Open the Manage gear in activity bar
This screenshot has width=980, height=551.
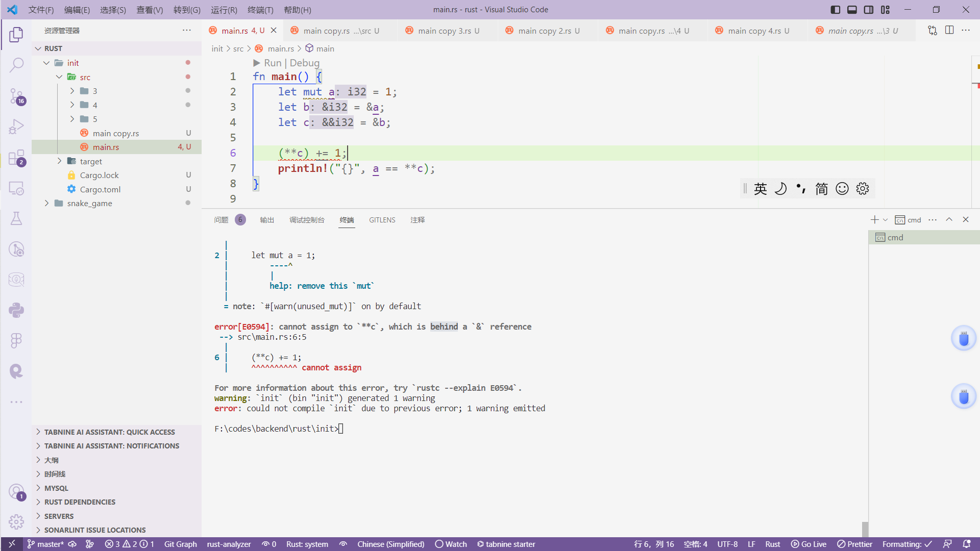coord(16,521)
